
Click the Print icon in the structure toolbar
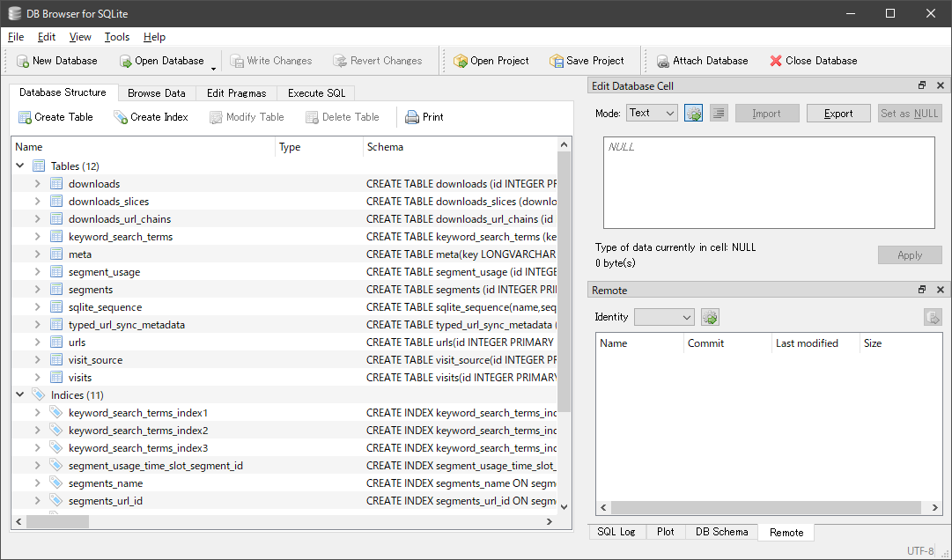(410, 116)
